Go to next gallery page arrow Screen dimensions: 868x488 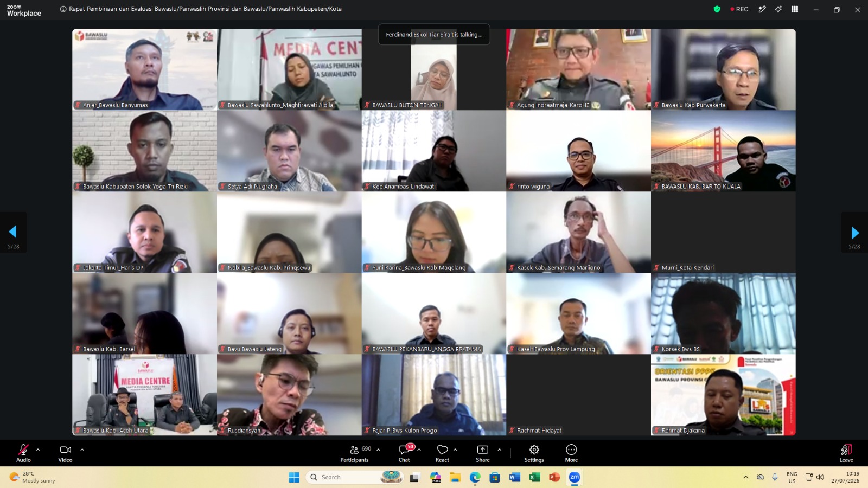[855, 233]
